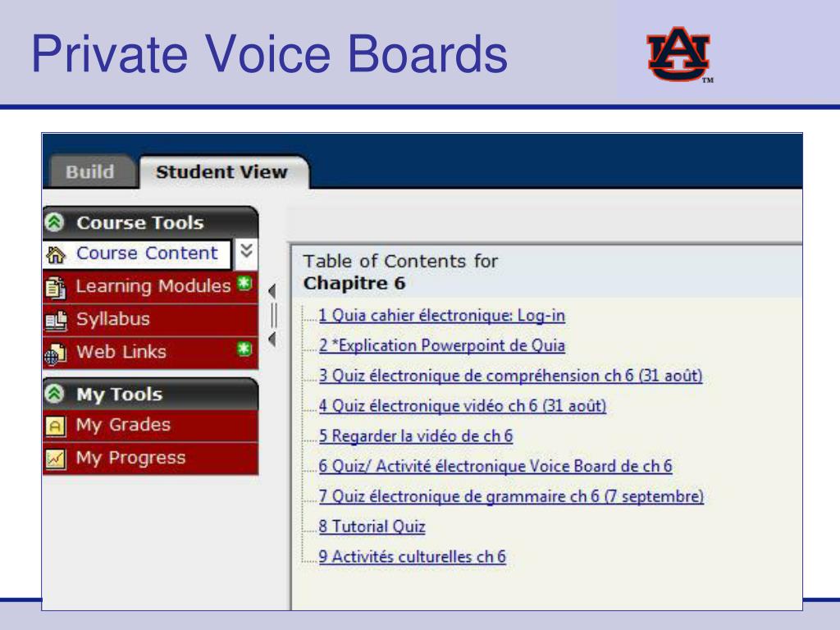Image resolution: width=840 pixels, height=630 pixels.
Task: Select the Student View tab
Action: 221,172
